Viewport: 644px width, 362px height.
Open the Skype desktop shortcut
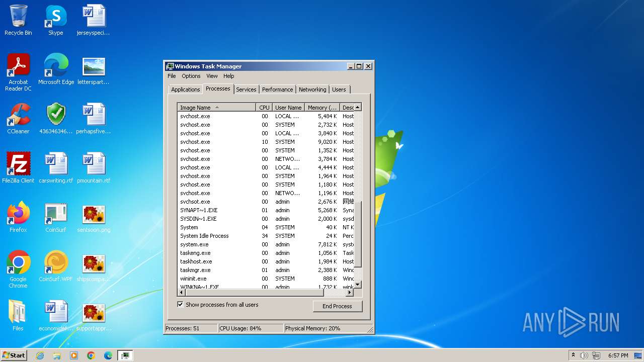click(x=56, y=20)
